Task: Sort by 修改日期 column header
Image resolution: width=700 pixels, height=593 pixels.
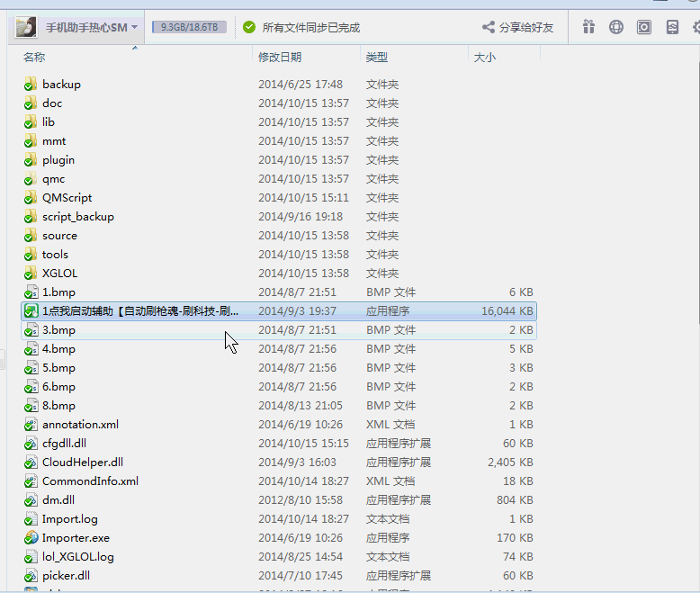Action: pos(280,58)
